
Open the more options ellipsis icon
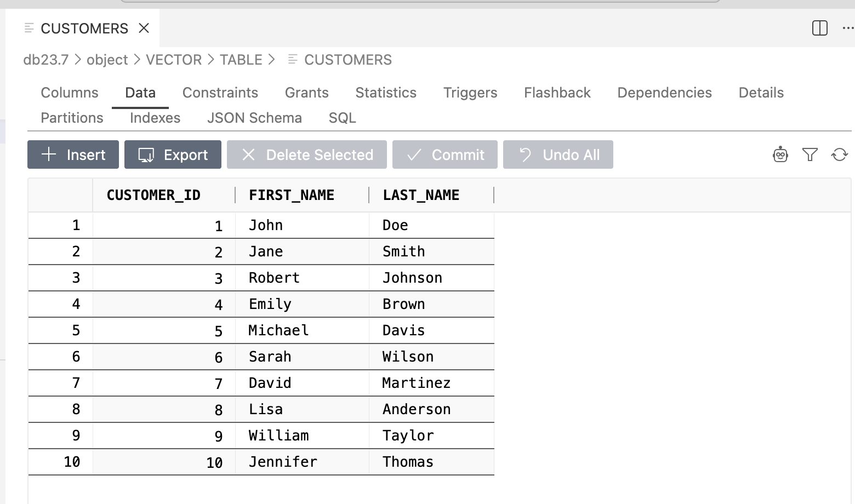coord(847,28)
